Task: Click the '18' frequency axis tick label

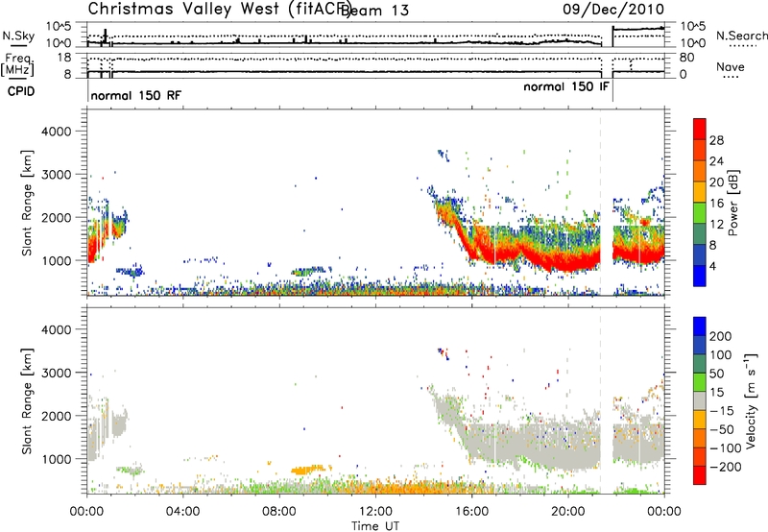Action: pyautogui.click(x=64, y=58)
